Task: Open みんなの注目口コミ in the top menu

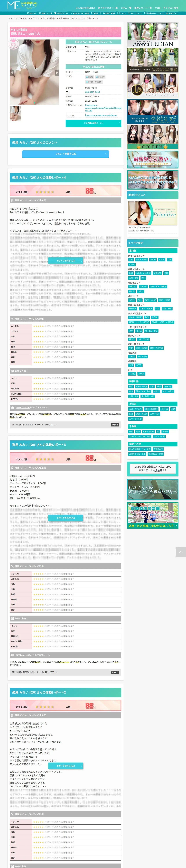Action: coord(85,8)
